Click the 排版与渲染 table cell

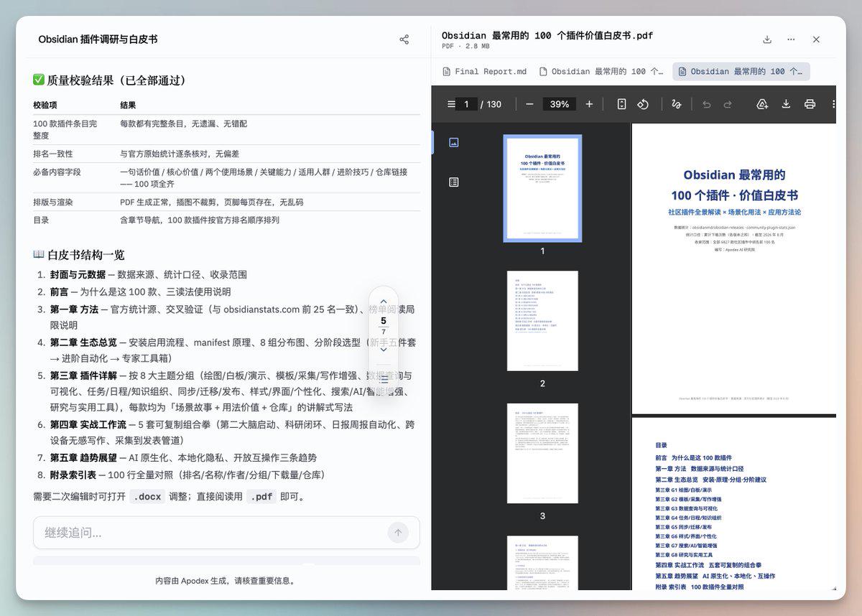click(x=53, y=202)
